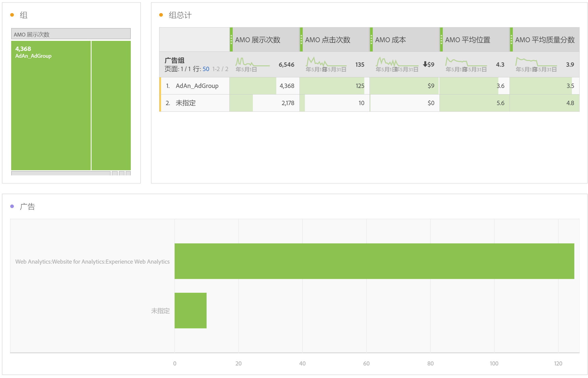This screenshot has height=378, width=588.
Task: Click drag handle on AMO 平均位置 column
Action: [441, 40]
